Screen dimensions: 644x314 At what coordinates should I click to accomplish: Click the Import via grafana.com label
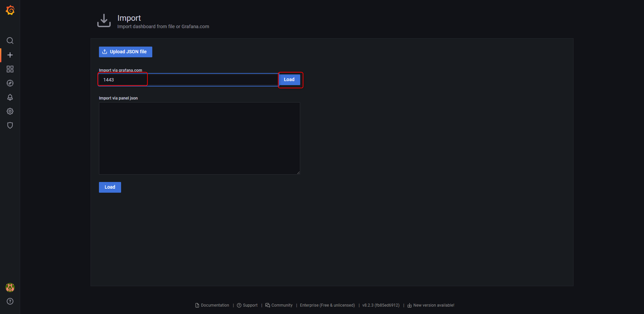[x=120, y=70]
